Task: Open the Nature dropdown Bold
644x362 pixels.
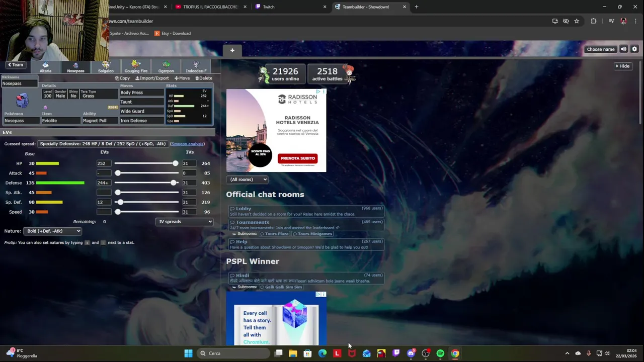Action: tap(52, 231)
